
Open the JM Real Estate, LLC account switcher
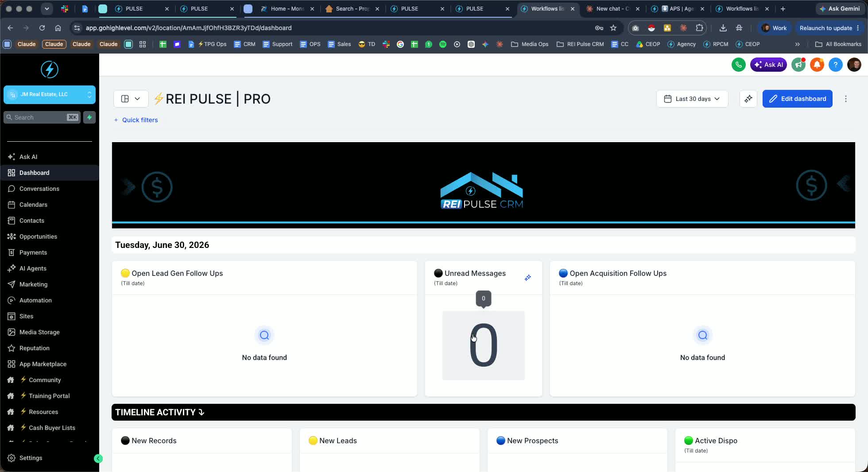(50, 94)
